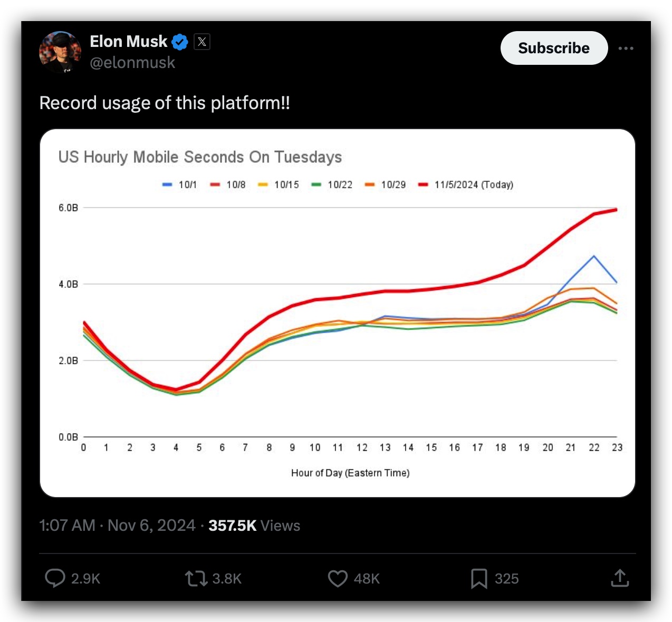Screen dimensions: 672x622
Task: Click the 10/22 green legend entry
Action: click(x=332, y=184)
